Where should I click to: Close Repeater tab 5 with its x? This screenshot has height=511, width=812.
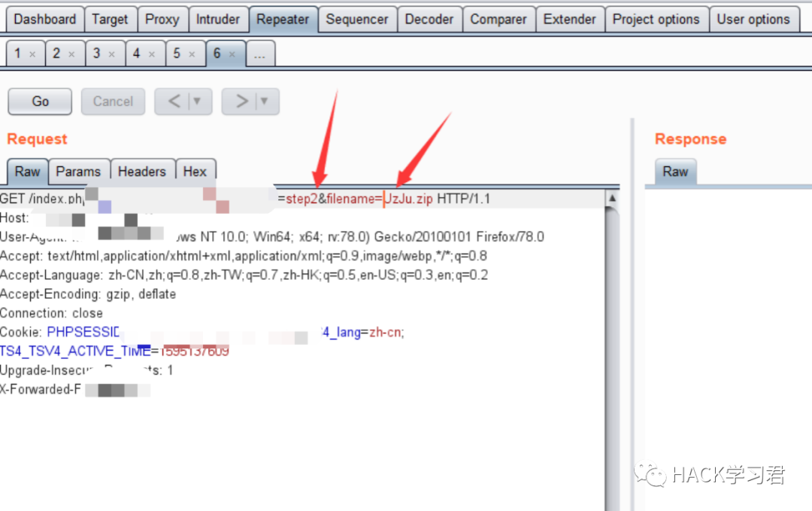[x=192, y=54]
